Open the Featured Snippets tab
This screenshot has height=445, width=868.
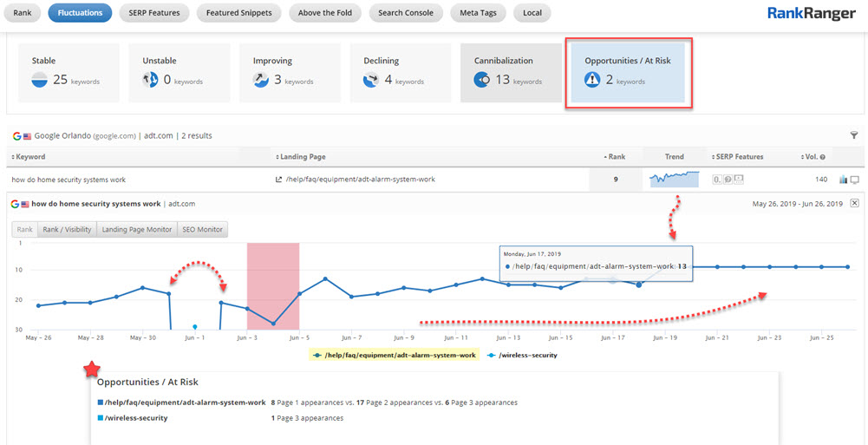(x=238, y=13)
